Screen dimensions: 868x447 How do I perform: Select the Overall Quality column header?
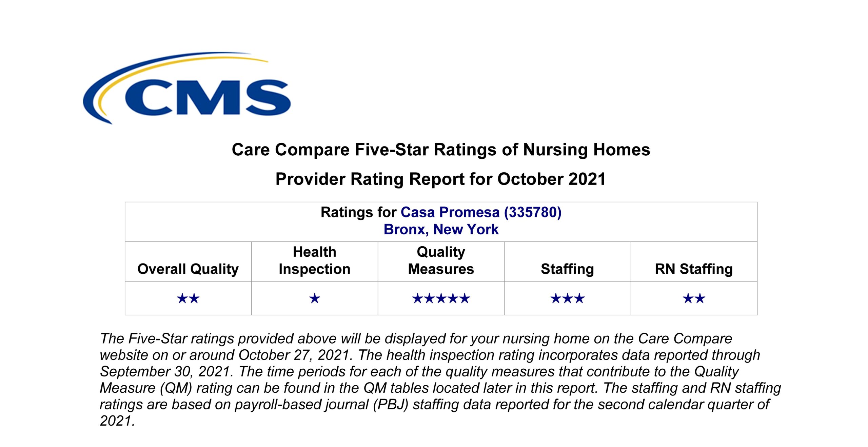click(188, 269)
